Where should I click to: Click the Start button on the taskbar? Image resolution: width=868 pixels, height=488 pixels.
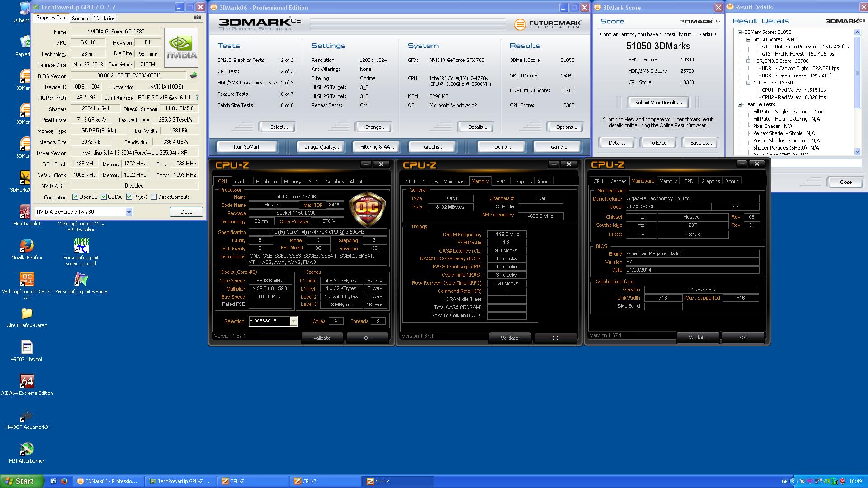point(22,481)
